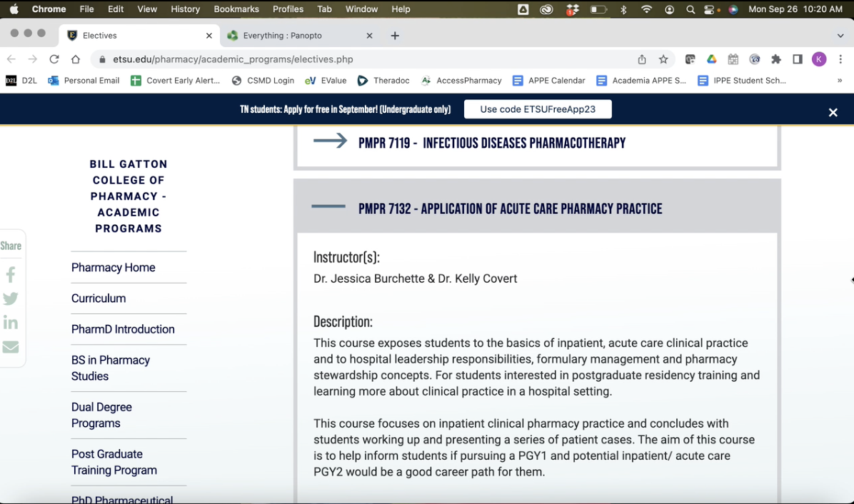854x504 pixels.
Task: Open the APPE Calendar bookmark
Action: coord(549,81)
